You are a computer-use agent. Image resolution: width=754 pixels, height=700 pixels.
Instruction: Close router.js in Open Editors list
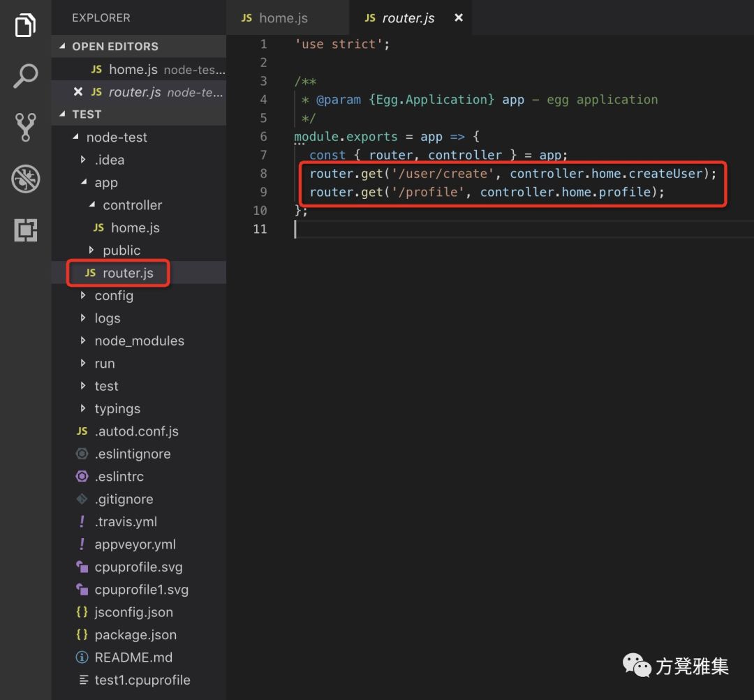pos(78,91)
